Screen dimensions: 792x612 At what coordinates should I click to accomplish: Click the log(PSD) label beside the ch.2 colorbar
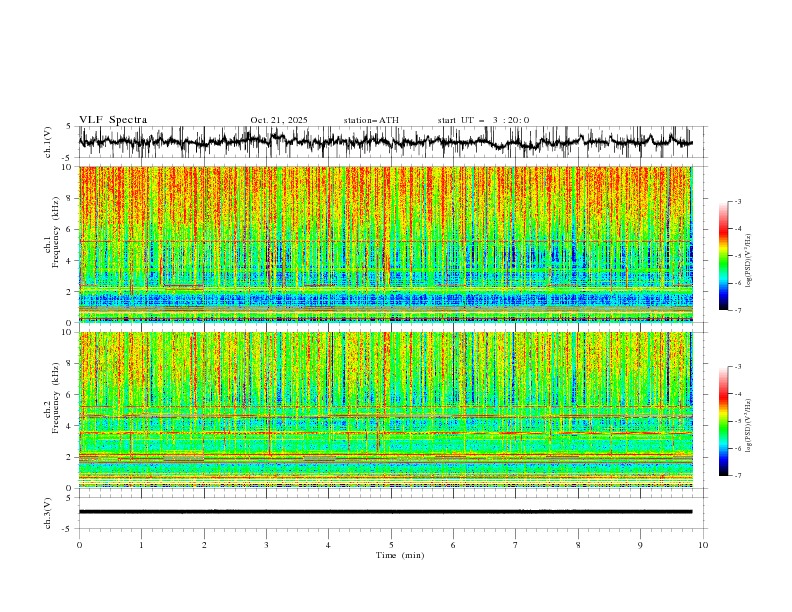click(748, 426)
